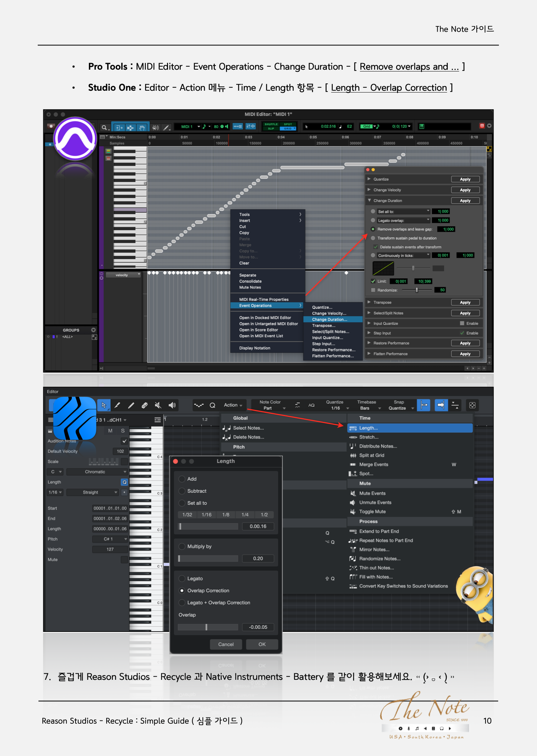Open the Action dropdown in Studio One
This screenshot has height=756, width=537.
[233, 405]
